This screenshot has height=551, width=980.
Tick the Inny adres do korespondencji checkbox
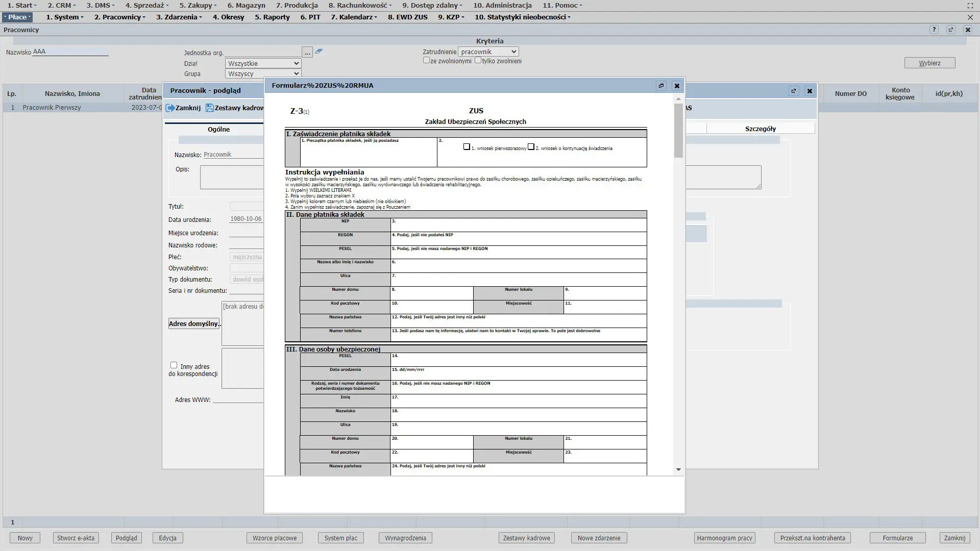pos(174,365)
